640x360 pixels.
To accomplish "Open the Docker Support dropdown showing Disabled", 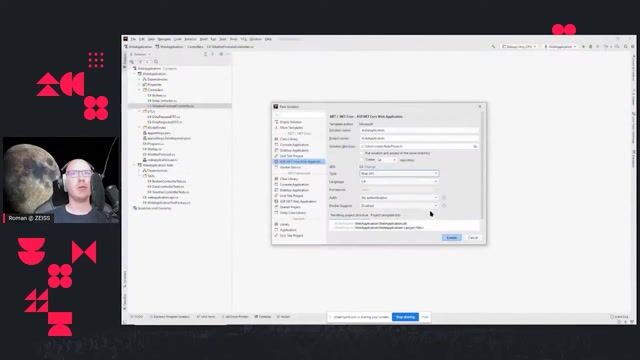I will (399, 206).
